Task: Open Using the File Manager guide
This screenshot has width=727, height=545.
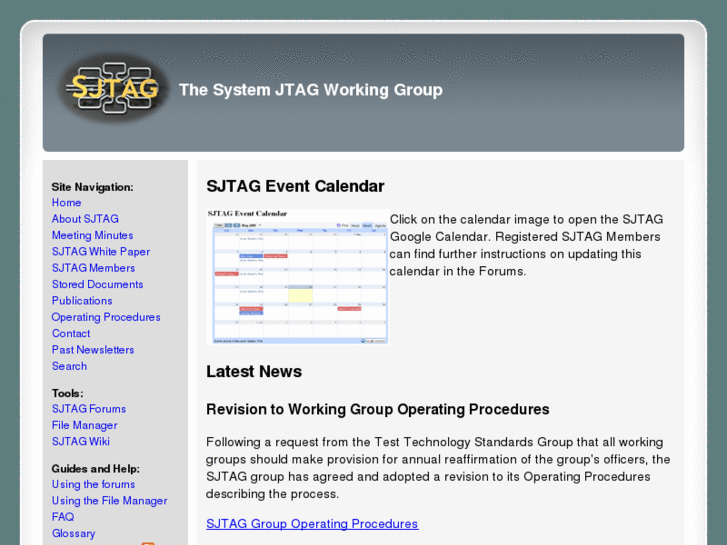Action: click(x=109, y=501)
